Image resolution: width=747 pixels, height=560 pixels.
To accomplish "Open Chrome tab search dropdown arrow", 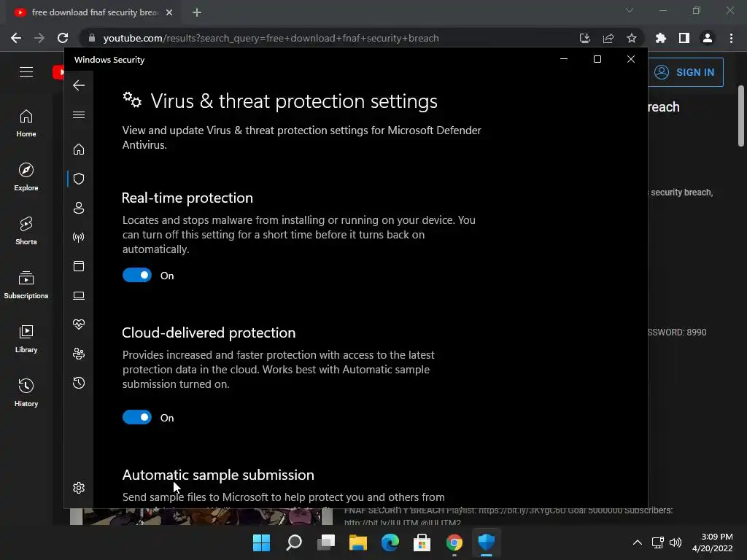I will [x=630, y=10].
